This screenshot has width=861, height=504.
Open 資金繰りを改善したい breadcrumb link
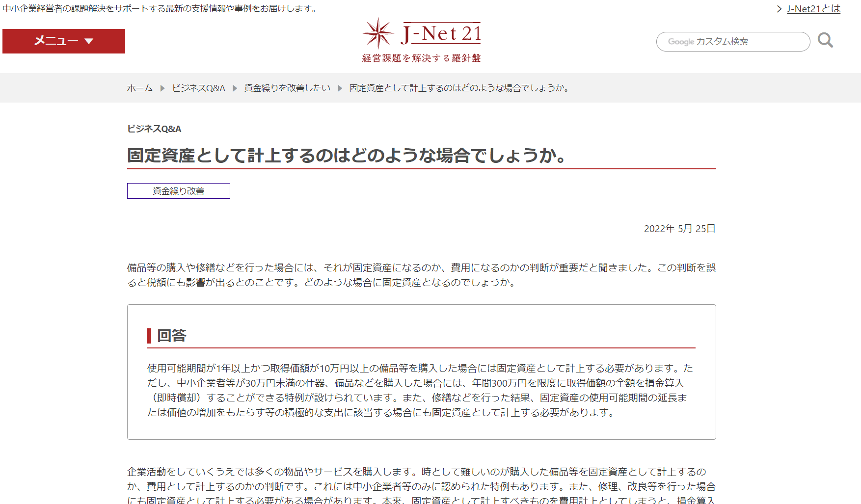tap(287, 88)
